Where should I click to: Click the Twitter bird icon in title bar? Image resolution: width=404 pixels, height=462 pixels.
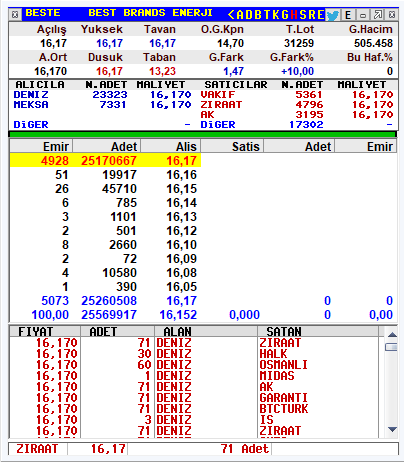click(x=332, y=15)
